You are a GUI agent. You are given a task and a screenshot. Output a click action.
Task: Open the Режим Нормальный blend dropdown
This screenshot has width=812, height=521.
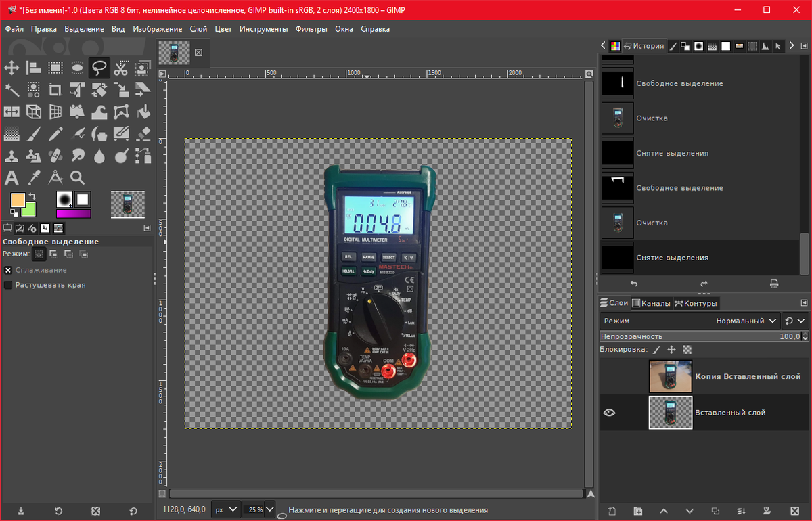pyautogui.click(x=690, y=321)
